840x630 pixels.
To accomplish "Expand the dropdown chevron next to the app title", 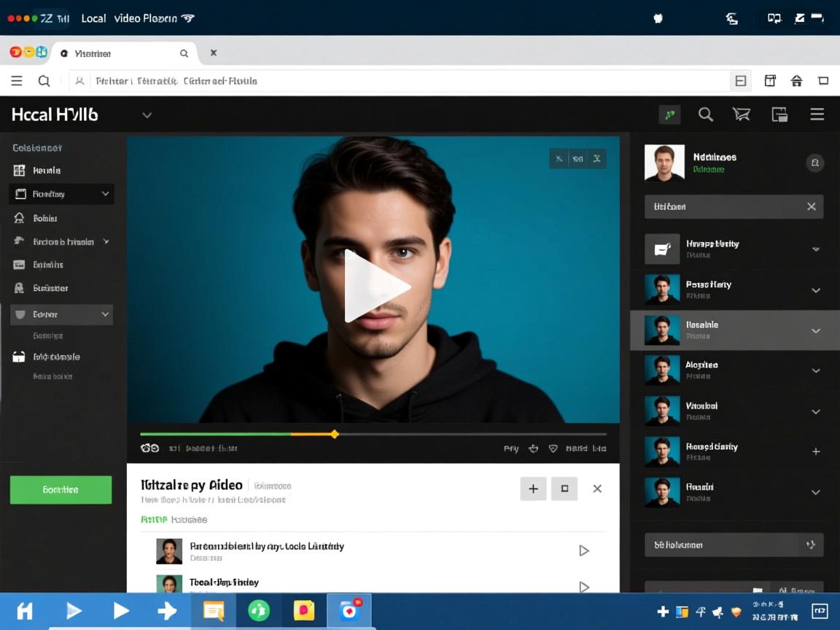I will coord(147,115).
